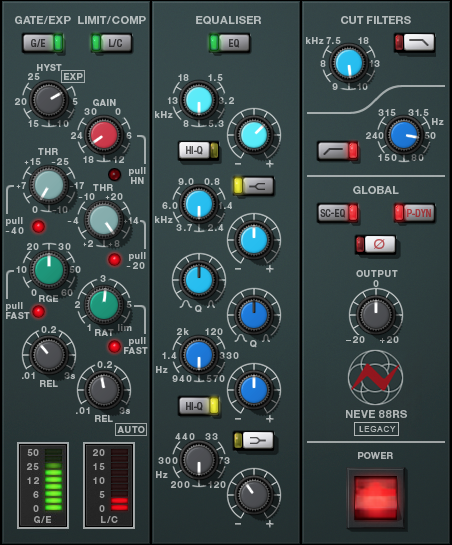Click the G/E gain reduction meter
This screenshot has height=545, width=452.
point(43,485)
